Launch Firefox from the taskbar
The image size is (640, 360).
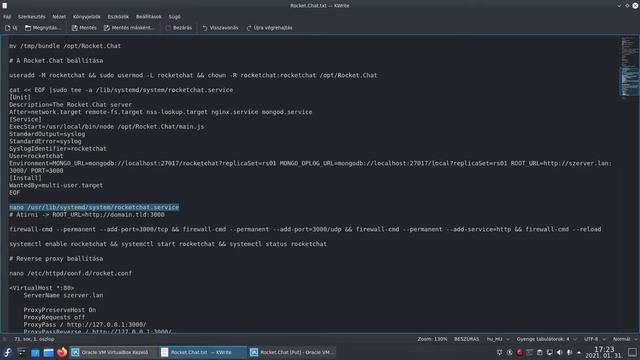pos(62,352)
